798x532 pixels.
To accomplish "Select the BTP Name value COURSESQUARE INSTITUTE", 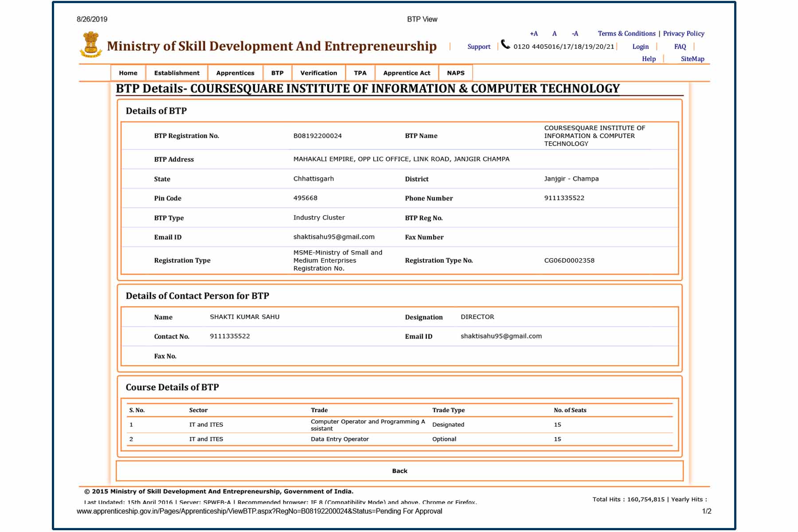I will click(x=595, y=136).
